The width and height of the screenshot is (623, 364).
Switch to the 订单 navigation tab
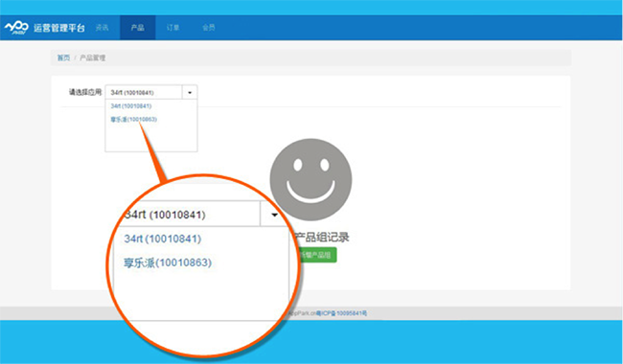pos(173,28)
